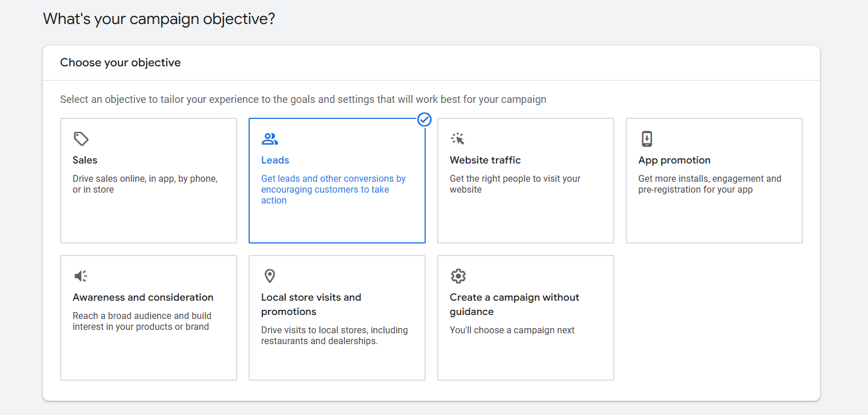Image resolution: width=868 pixels, height=415 pixels.
Task: Click 'Get more installs, engagement' description text
Action: [709, 184]
